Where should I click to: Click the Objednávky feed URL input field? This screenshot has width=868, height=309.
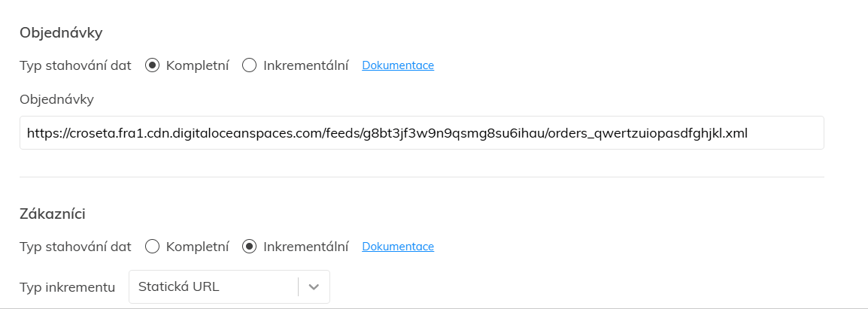421,133
